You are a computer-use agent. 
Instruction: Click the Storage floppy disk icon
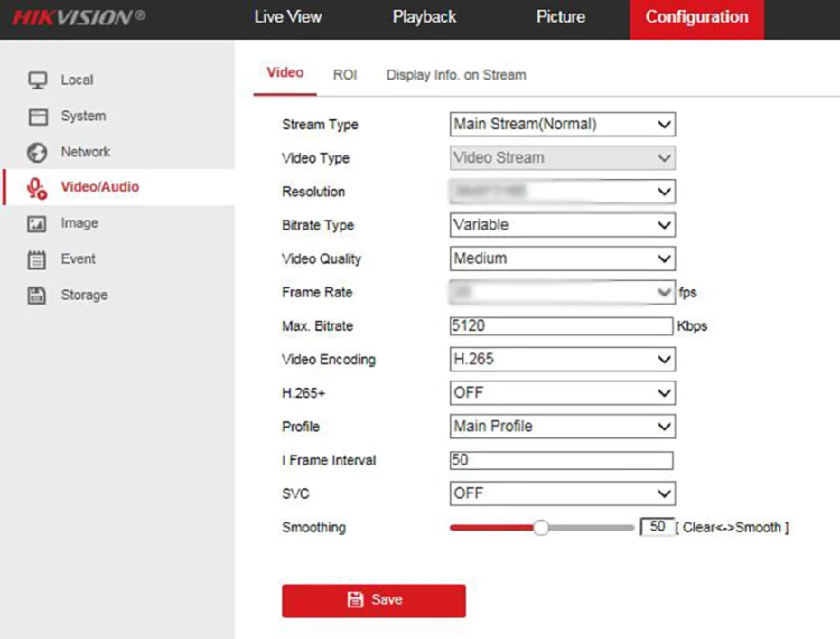click(x=36, y=296)
